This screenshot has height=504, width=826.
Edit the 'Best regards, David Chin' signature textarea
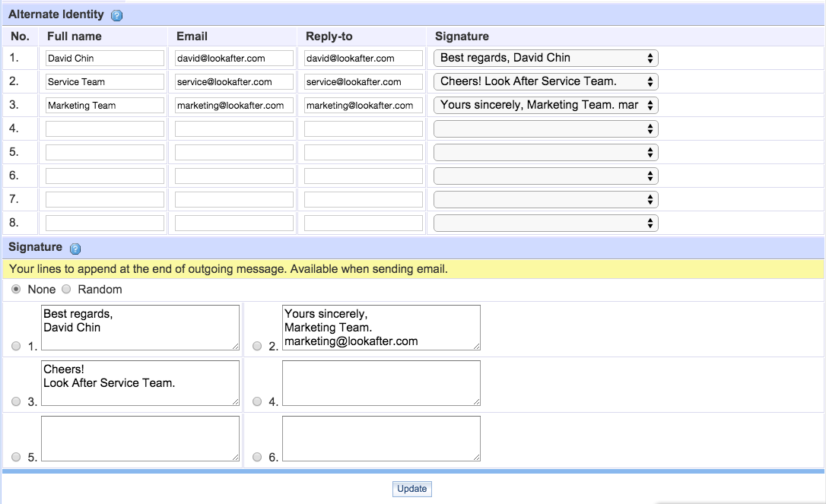pos(140,328)
